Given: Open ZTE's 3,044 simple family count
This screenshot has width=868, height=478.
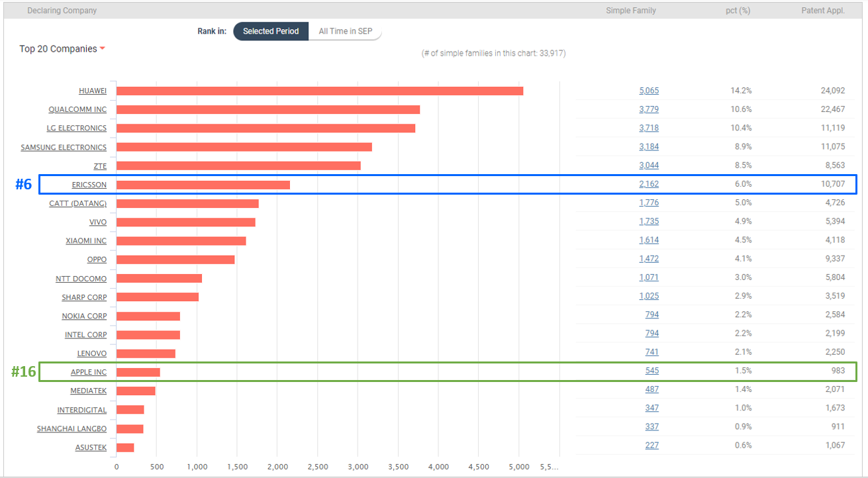Looking at the screenshot, I should pyautogui.click(x=649, y=166).
